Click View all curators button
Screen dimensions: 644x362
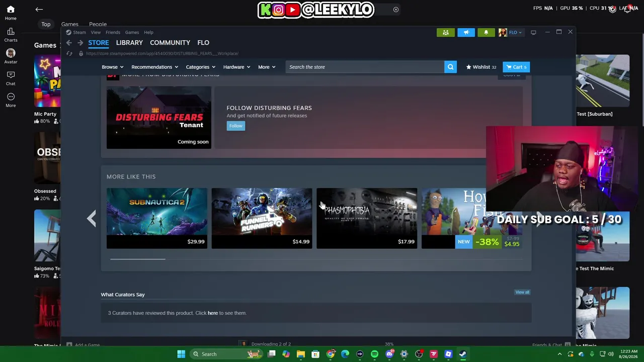(522, 292)
